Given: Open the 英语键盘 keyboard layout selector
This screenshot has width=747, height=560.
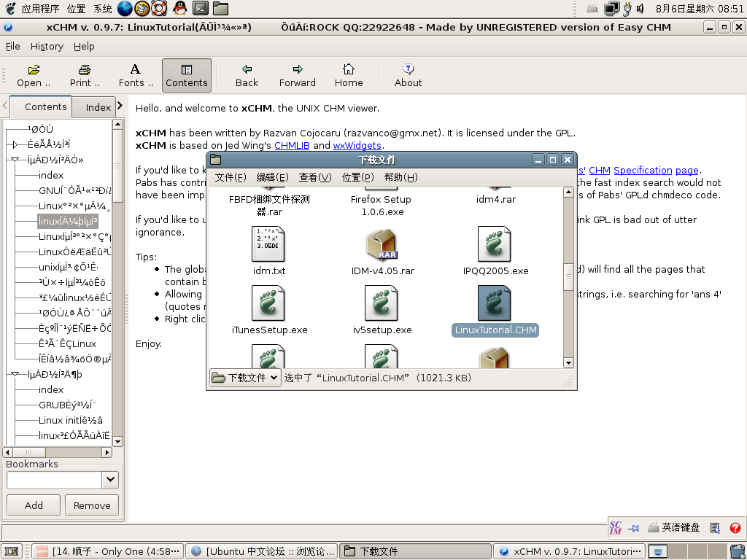Looking at the screenshot, I should (675, 528).
